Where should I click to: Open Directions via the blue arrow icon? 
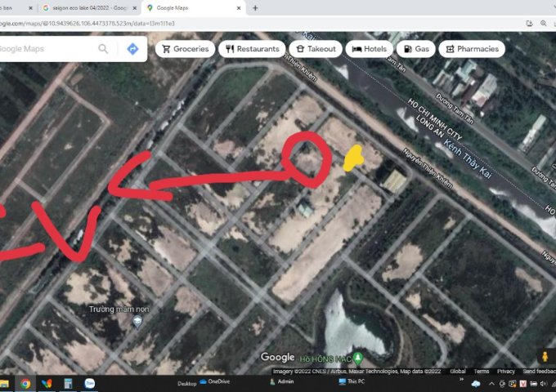point(132,49)
